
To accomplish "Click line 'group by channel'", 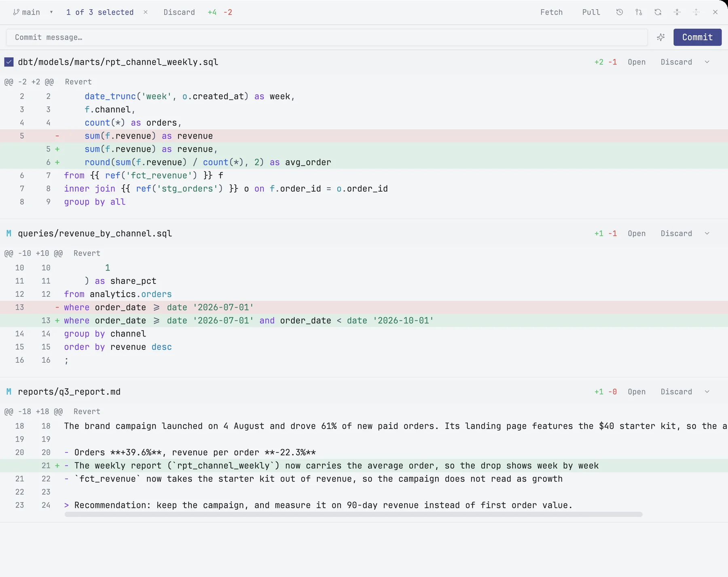I will pos(364,334).
